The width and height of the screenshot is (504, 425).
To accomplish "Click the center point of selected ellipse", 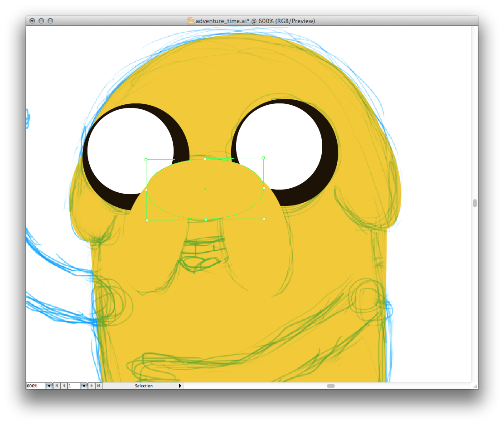I will (205, 189).
